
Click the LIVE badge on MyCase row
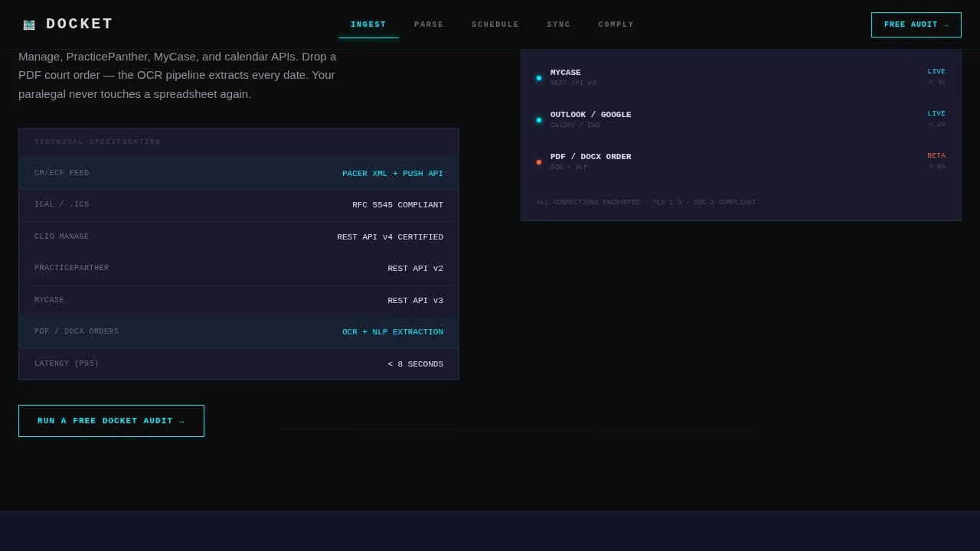(936, 72)
